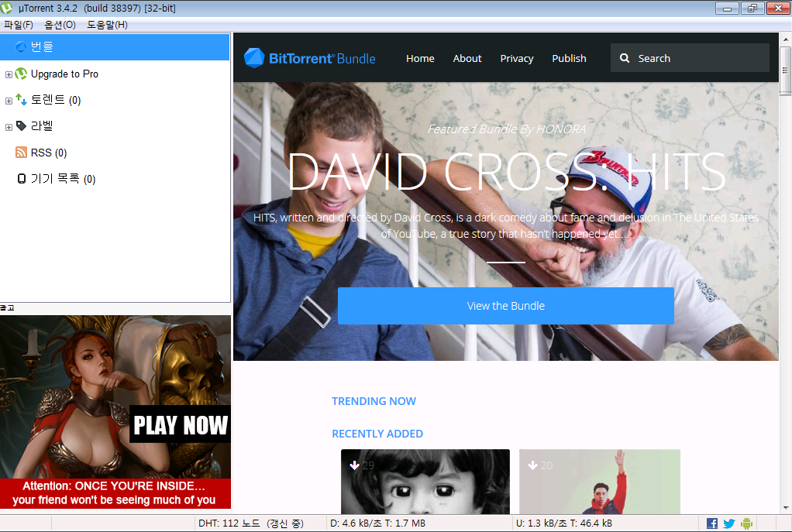
Task: Click the TRENDING NOW heading
Action: 374,401
